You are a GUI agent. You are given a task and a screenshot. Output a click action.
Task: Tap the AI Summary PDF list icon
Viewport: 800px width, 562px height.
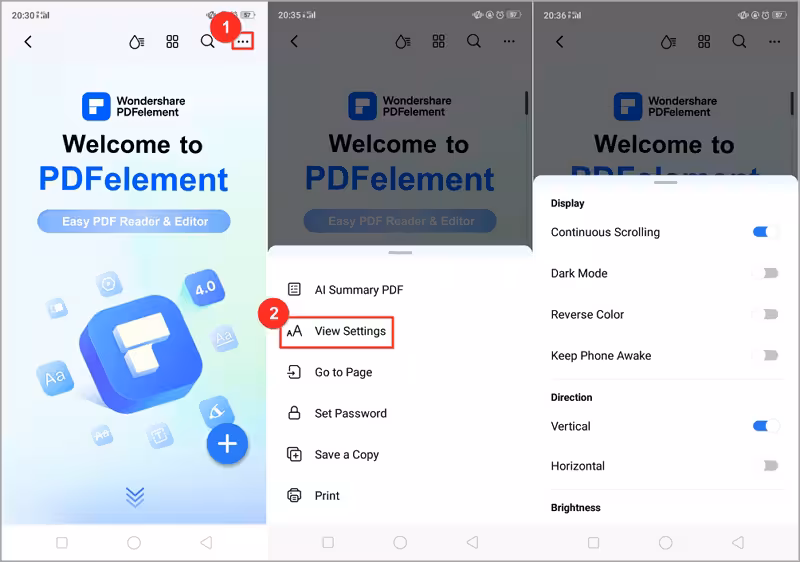[x=294, y=289]
